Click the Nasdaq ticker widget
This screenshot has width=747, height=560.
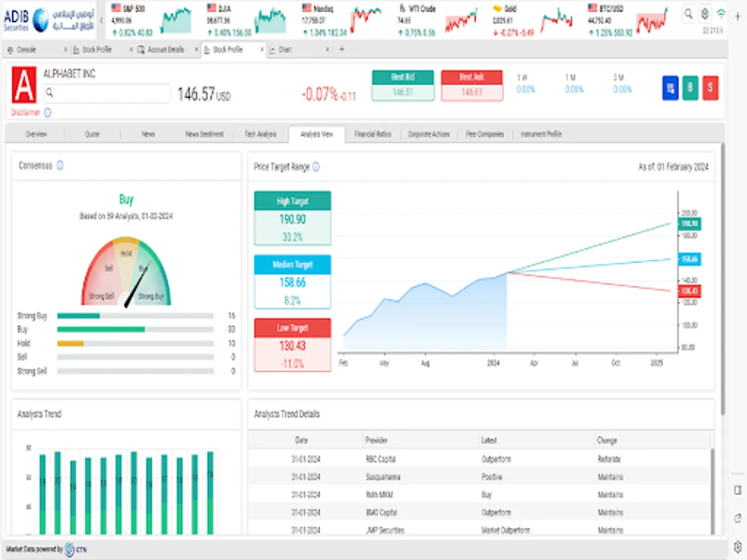click(x=342, y=20)
